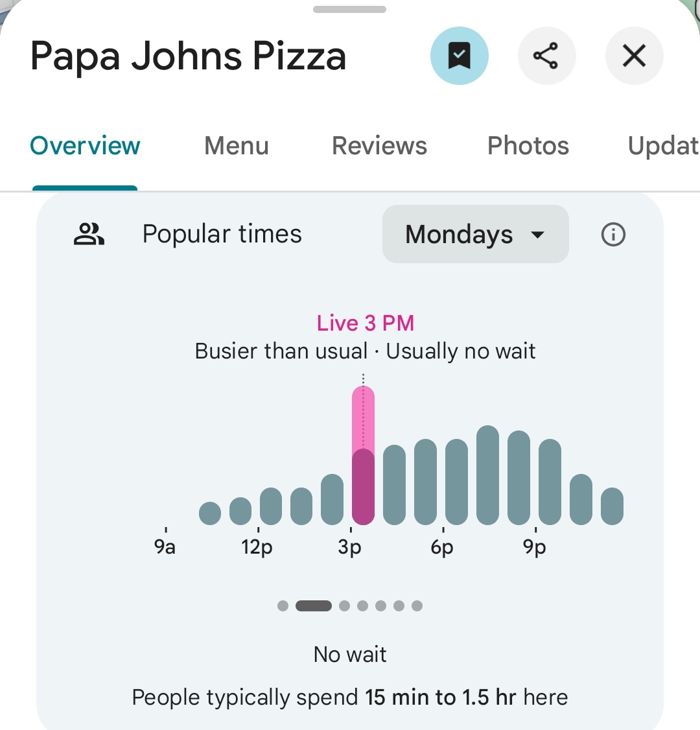This screenshot has height=730, width=700.
Task: Tap the last page indicator dot
Action: [417, 606]
